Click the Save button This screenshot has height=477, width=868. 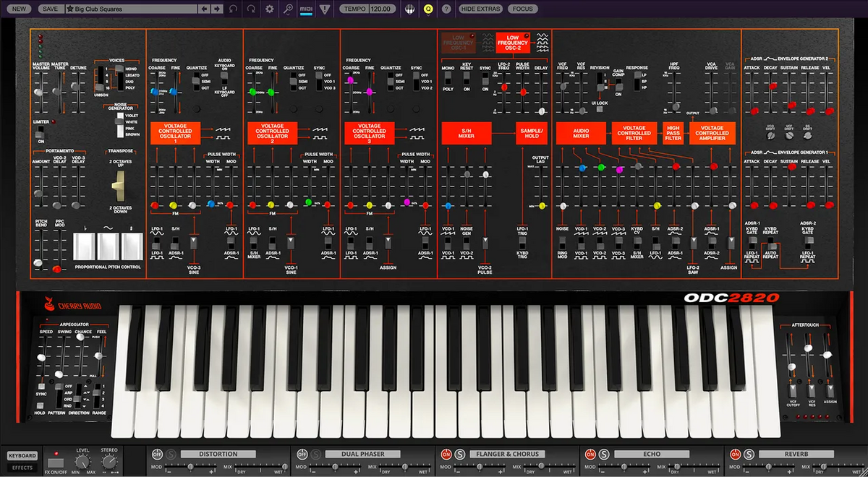(x=50, y=9)
